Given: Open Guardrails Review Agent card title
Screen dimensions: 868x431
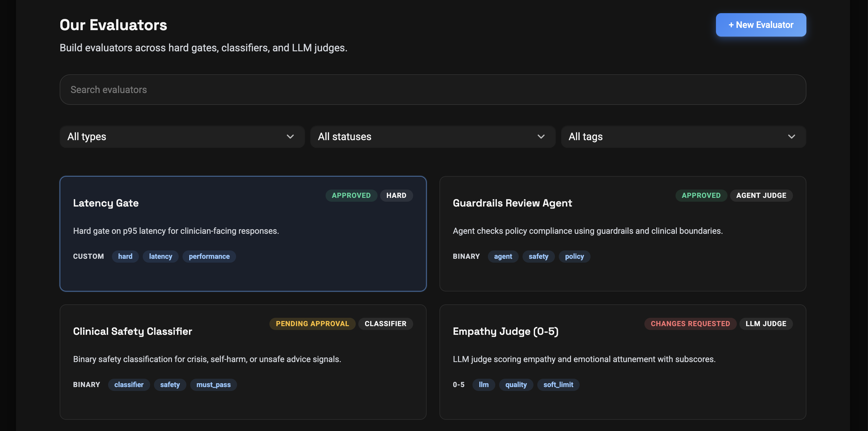Looking at the screenshot, I should tap(512, 203).
